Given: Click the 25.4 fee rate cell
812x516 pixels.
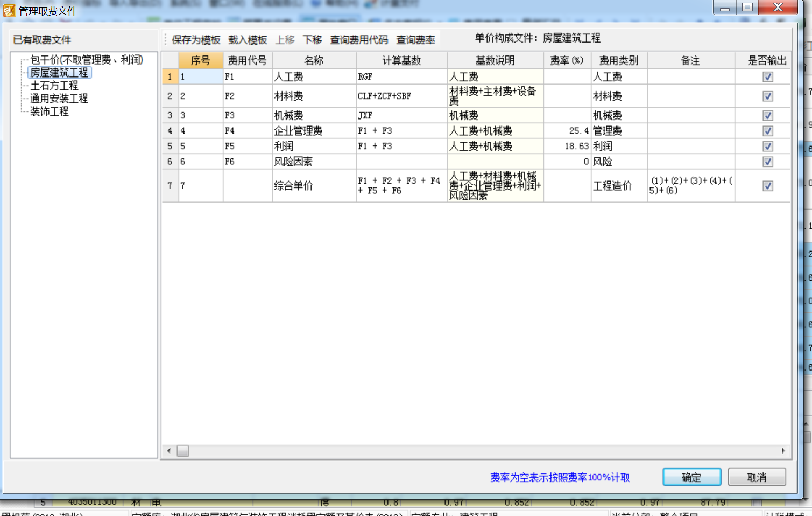Looking at the screenshot, I should 567,131.
